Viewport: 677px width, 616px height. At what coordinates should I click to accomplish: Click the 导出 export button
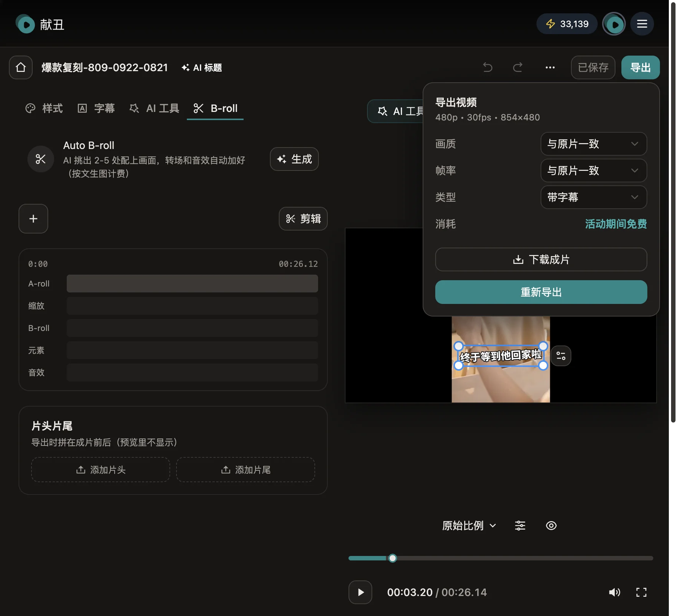point(640,67)
